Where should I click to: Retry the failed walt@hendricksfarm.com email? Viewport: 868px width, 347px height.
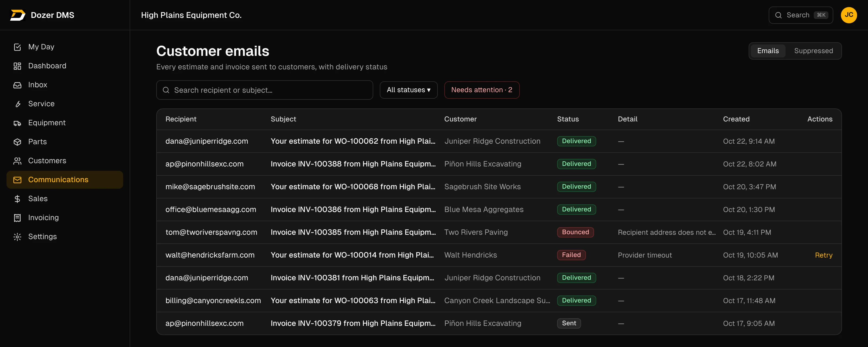(823, 255)
